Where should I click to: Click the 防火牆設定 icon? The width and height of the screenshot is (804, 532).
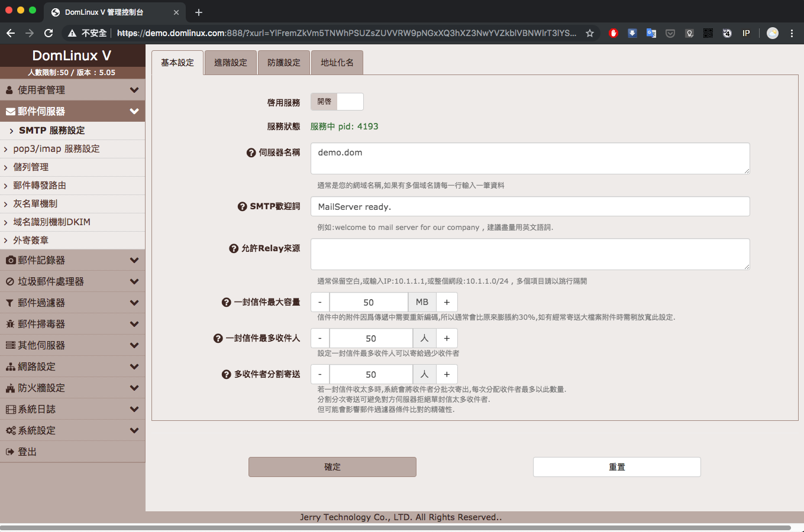(x=11, y=388)
